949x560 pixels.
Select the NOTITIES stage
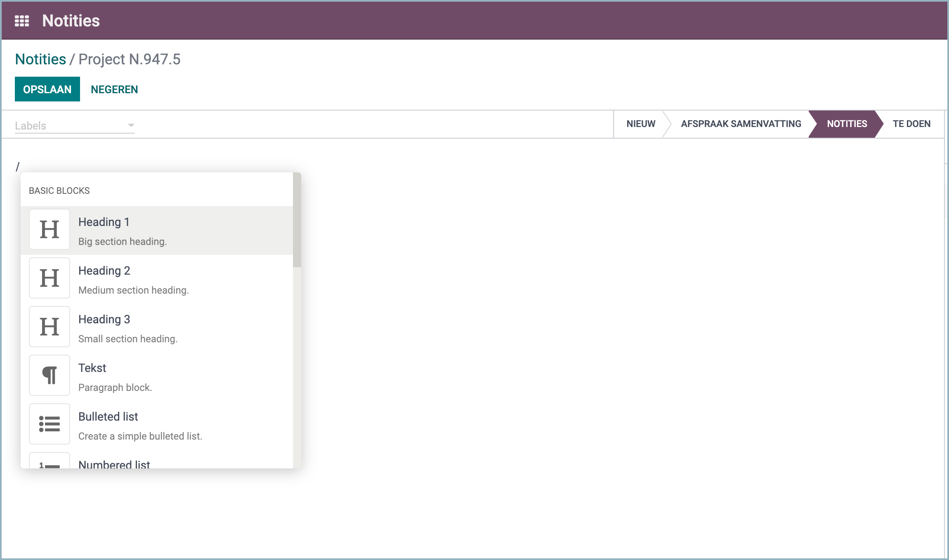[x=847, y=124]
